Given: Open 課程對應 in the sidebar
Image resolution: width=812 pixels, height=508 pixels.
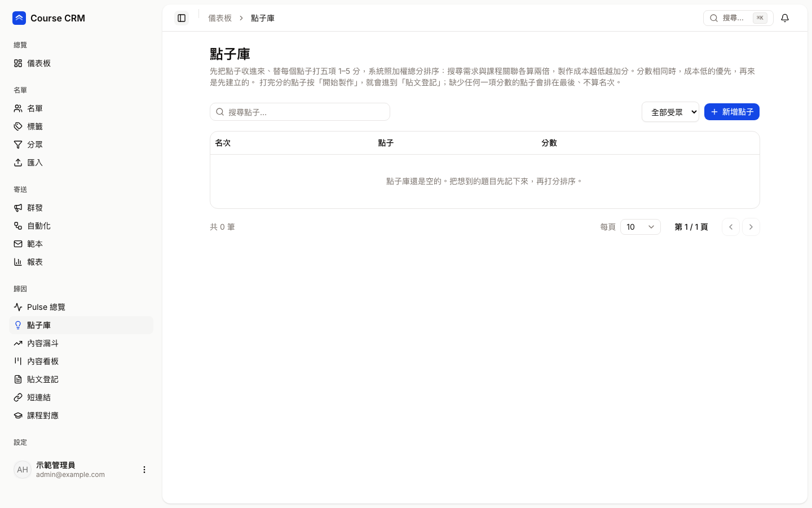Looking at the screenshot, I should pos(81,415).
